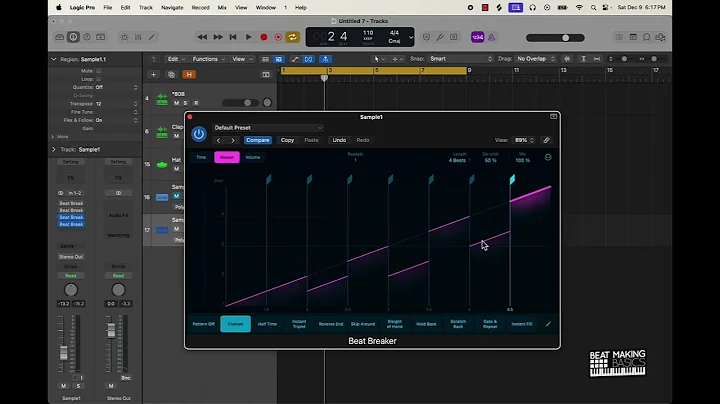Open the LCD display mode chevron
Image resolution: width=720 pixels, height=404 pixels.
[x=411, y=38]
